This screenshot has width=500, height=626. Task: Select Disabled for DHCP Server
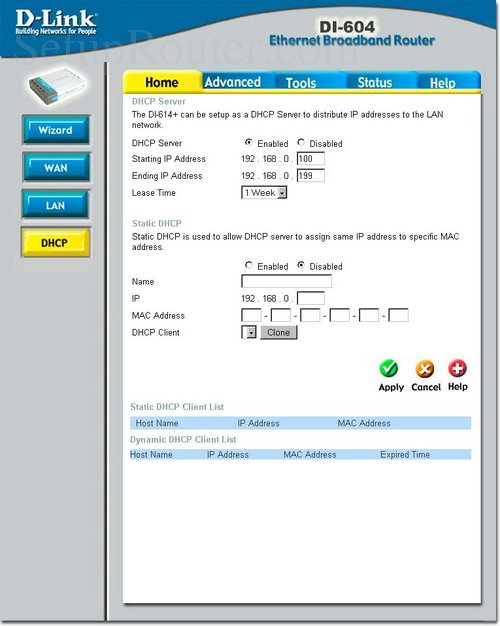301,142
